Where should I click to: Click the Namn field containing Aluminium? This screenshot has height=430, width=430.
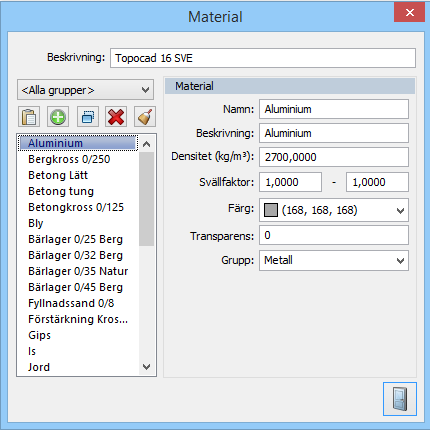click(334, 109)
